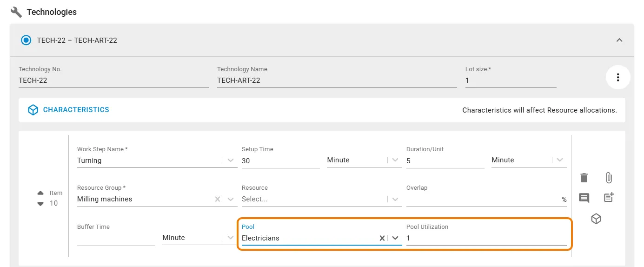Click the Overlap percent field
Viewport: 644px width, 267px height.
486,200
